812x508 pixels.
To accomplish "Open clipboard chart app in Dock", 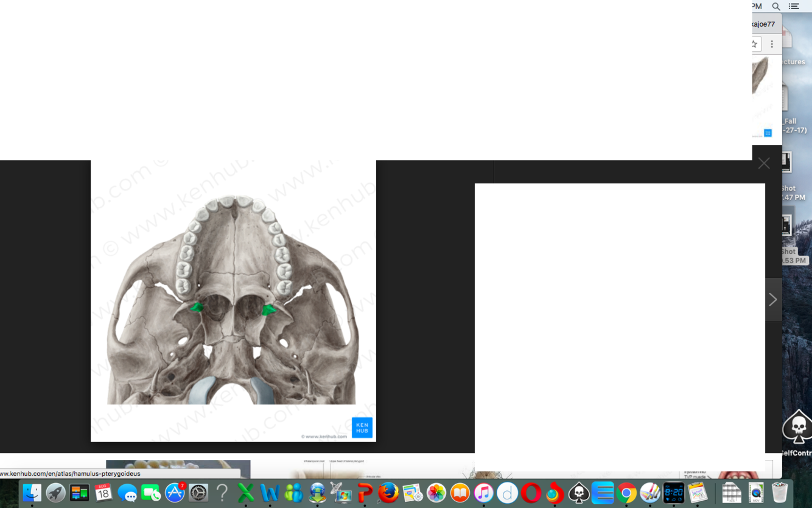I will (x=698, y=492).
